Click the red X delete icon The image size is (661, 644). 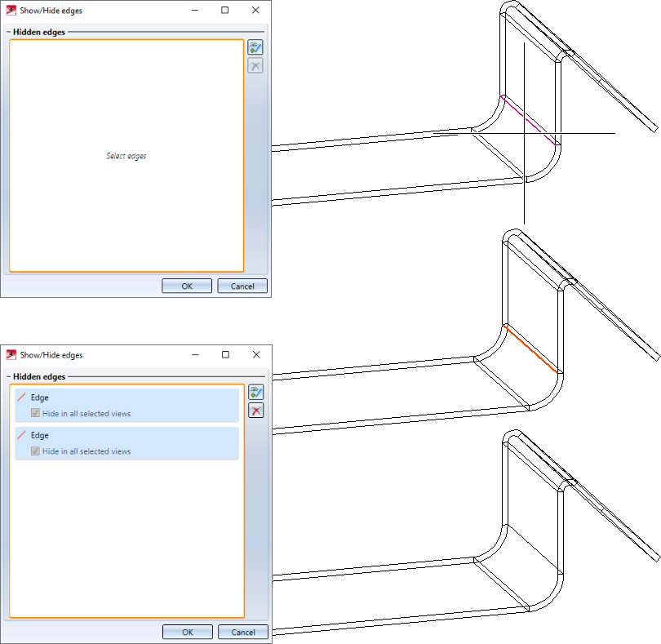pos(256,411)
